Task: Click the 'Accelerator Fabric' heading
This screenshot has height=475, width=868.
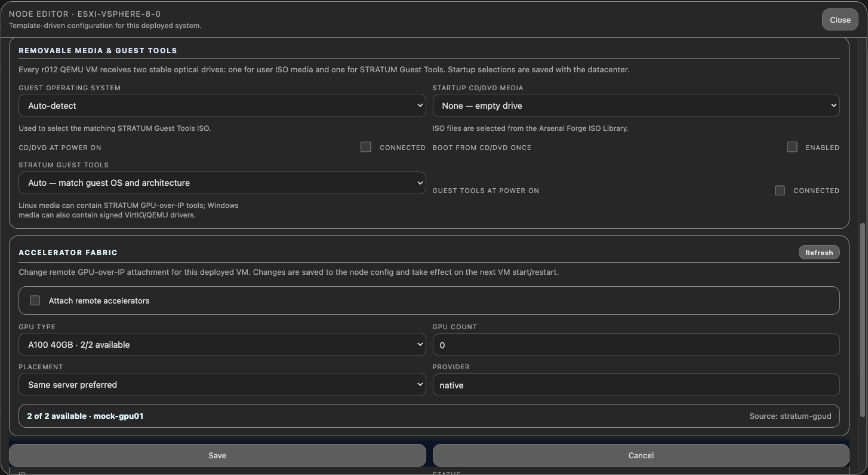Action: [x=68, y=253]
